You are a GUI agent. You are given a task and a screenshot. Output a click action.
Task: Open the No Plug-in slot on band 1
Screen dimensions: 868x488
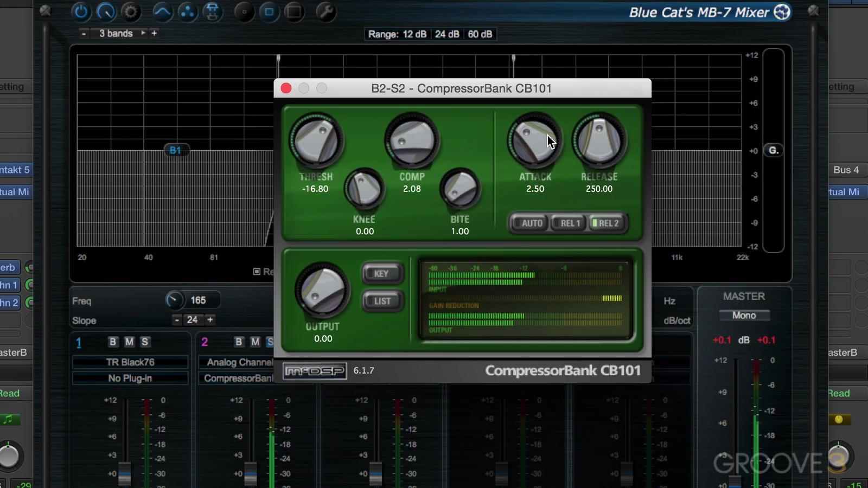pos(130,378)
